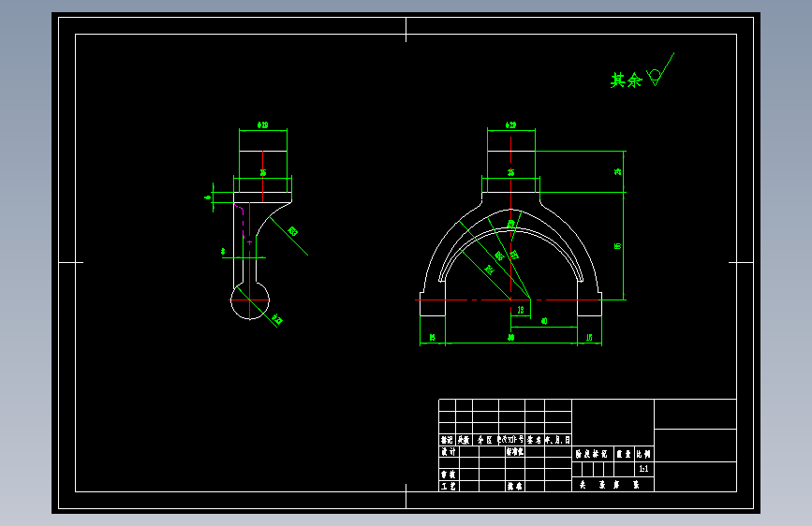Select the Ø29 dimension on the left view
The width and height of the screenshot is (812, 526).
pos(262,125)
